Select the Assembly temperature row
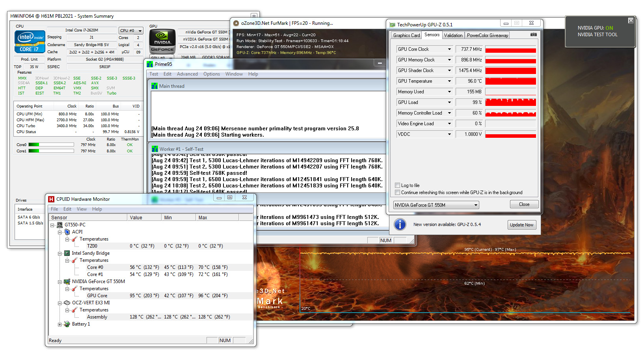644x363 pixels. tap(151, 317)
